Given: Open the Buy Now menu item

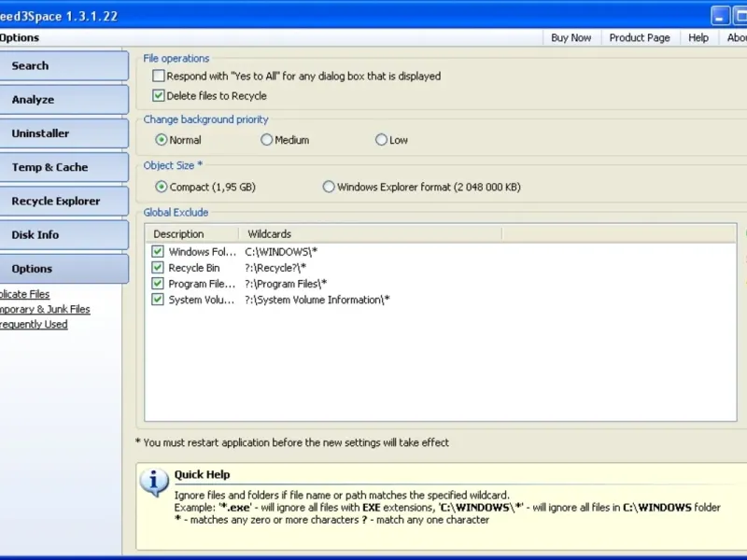Looking at the screenshot, I should point(571,37).
